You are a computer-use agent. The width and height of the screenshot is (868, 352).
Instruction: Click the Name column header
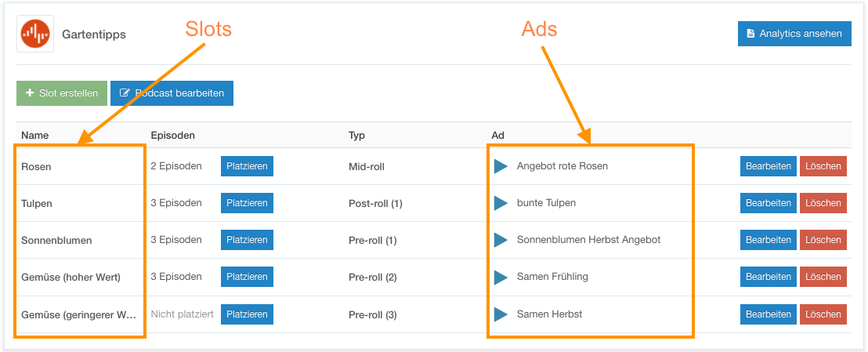pyautogui.click(x=35, y=136)
